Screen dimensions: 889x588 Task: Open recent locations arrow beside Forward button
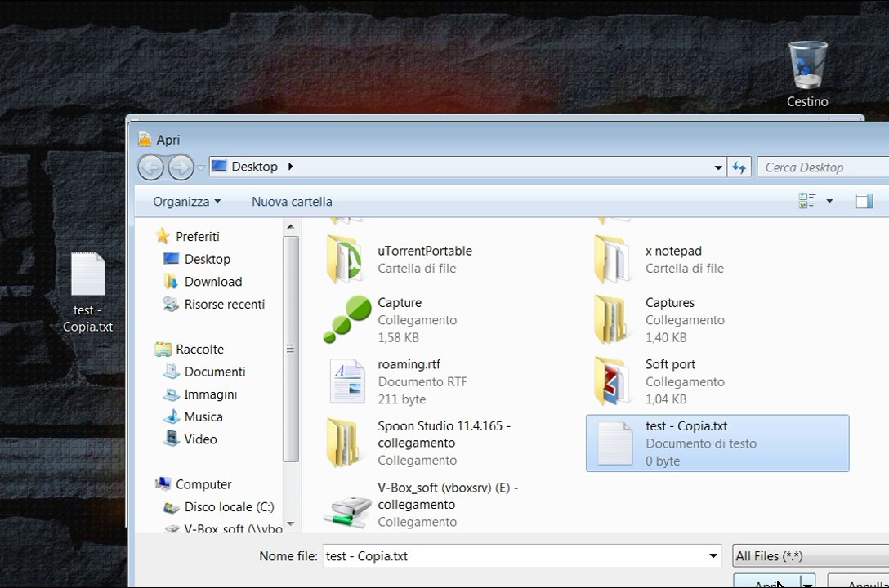[x=200, y=167]
